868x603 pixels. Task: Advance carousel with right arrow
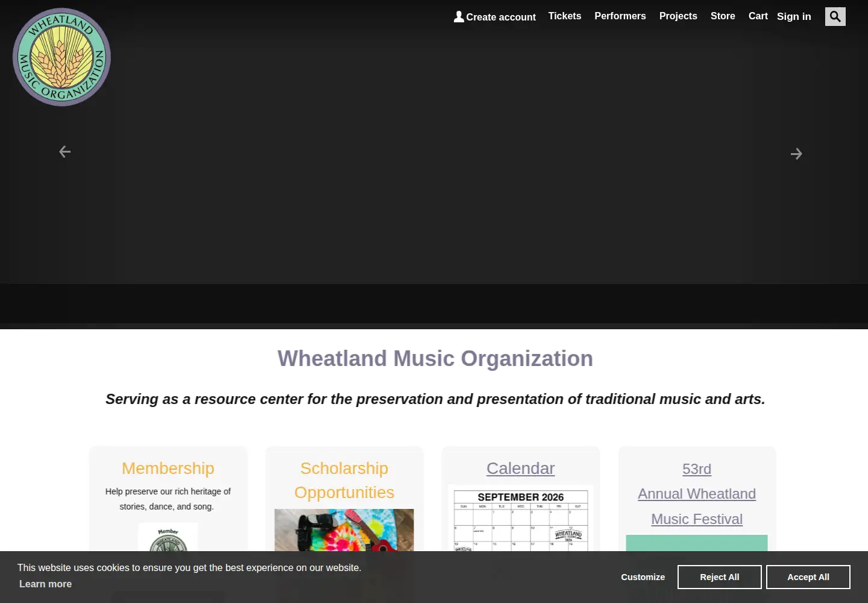click(x=796, y=154)
